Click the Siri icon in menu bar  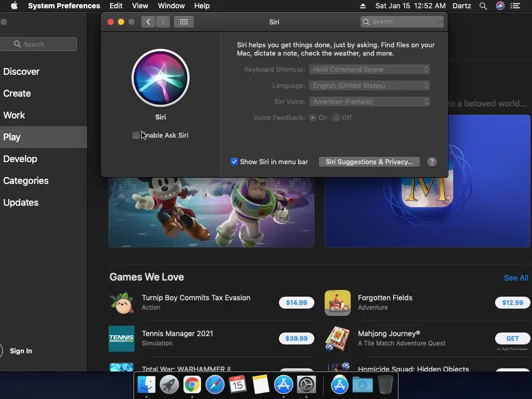point(500,6)
